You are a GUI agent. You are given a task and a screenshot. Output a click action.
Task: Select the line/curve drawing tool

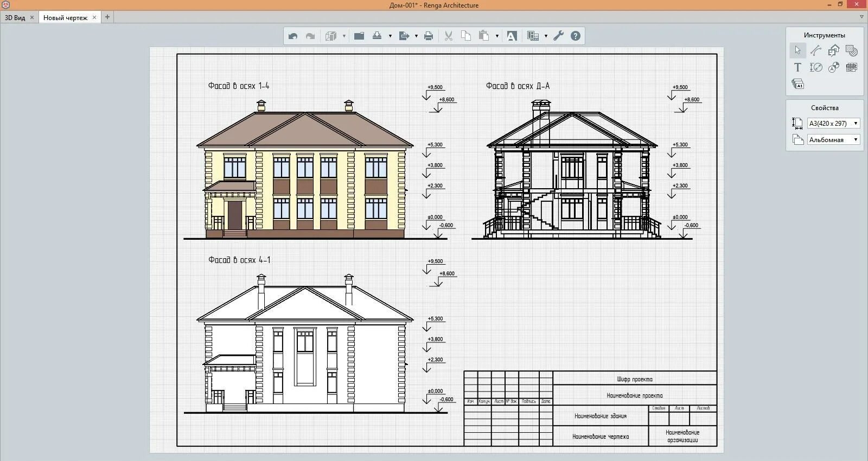coord(816,50)
